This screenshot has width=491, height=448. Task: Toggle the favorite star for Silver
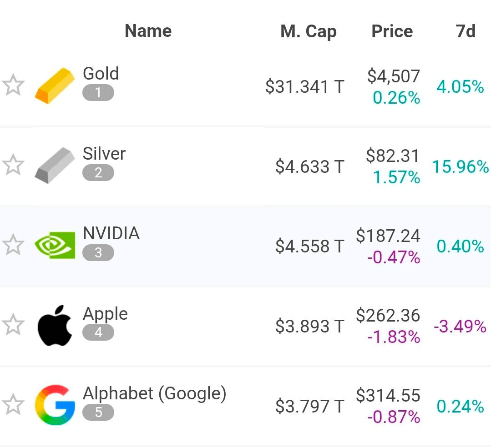tap(13, 165)
